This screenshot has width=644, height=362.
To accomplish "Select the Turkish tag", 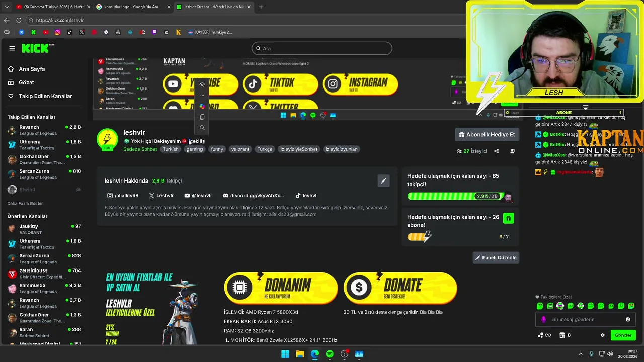I will click(x=170, y=149).
